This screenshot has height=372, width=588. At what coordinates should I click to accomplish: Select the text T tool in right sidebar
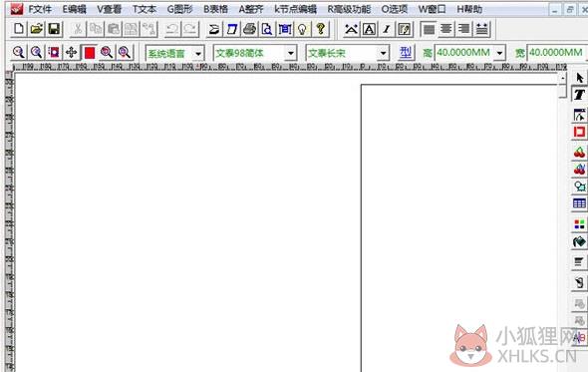click(x=579, y=94)
